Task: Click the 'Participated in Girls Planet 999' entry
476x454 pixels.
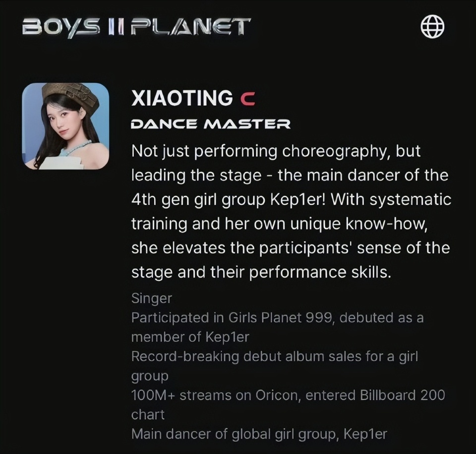Action: [x=278, y=318]
